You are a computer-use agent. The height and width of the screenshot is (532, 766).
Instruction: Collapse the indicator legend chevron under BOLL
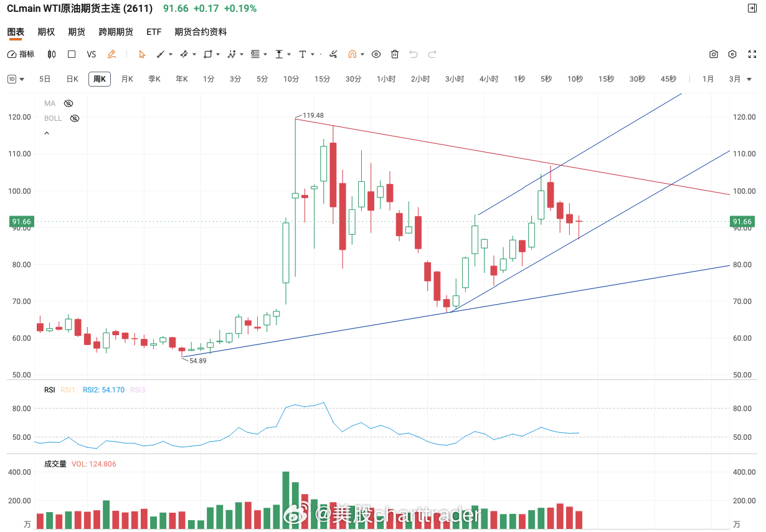[47, 133]
